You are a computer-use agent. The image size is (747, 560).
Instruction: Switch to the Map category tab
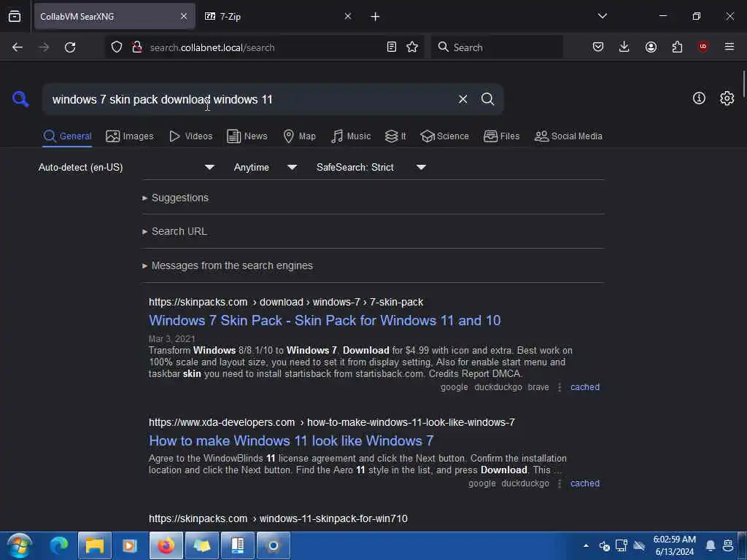point(299,136)
